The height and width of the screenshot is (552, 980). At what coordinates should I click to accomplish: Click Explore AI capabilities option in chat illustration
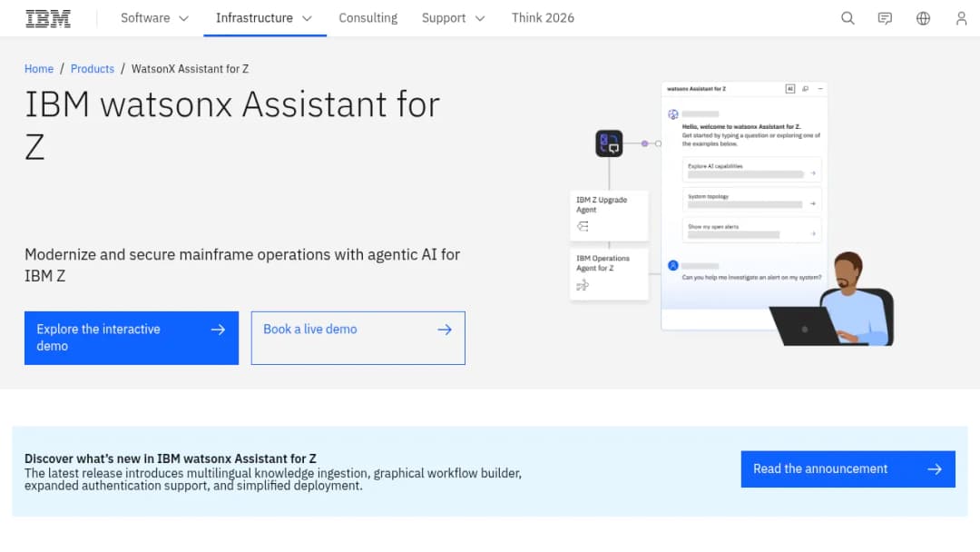point(751,170)
